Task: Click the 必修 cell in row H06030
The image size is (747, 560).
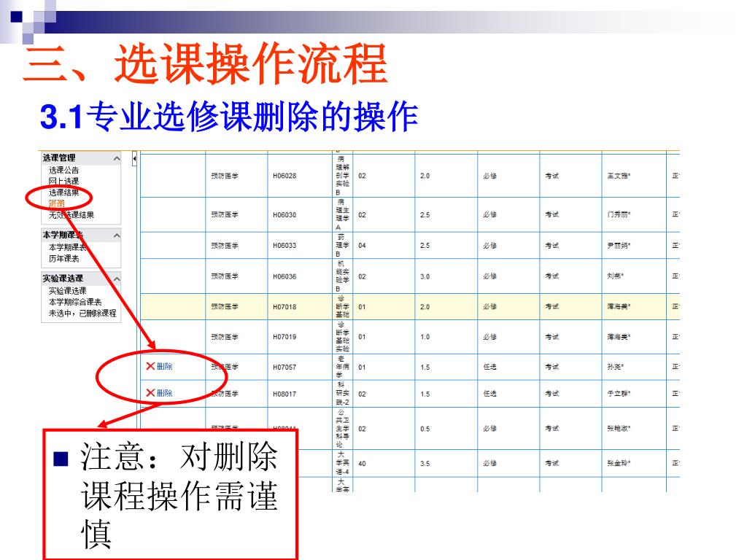Action: point(489,215)
